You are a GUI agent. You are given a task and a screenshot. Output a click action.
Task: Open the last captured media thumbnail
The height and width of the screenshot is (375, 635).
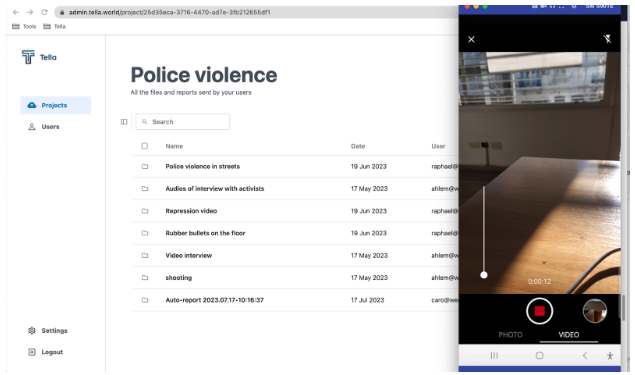pos(595,311)
